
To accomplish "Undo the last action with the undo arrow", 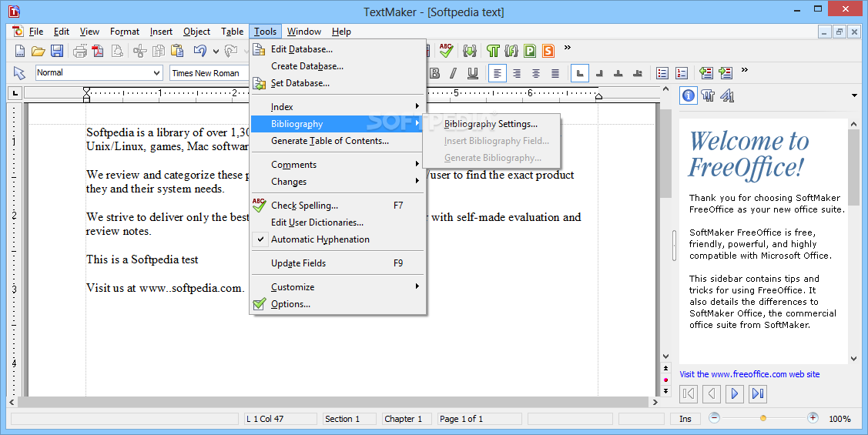I will click(199, 52).
